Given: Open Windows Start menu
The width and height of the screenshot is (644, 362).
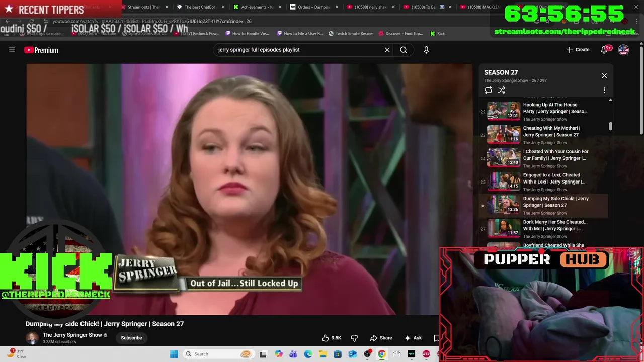Looking at the screenshot, I should [x=174, y=354].
